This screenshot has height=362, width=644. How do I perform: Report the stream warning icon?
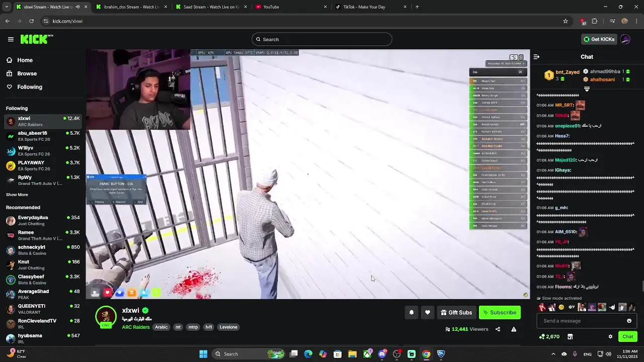(x=514, y=329)
